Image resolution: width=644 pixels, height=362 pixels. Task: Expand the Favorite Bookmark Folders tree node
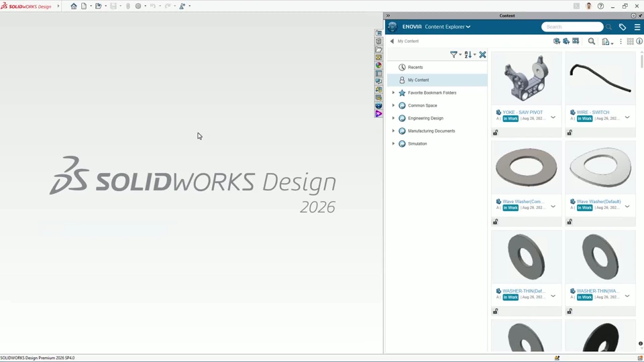[x=393, y=93]
